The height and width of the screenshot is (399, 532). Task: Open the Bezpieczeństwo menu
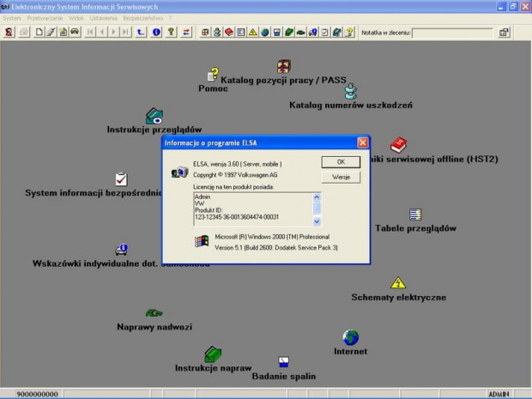tap(142, 18)
